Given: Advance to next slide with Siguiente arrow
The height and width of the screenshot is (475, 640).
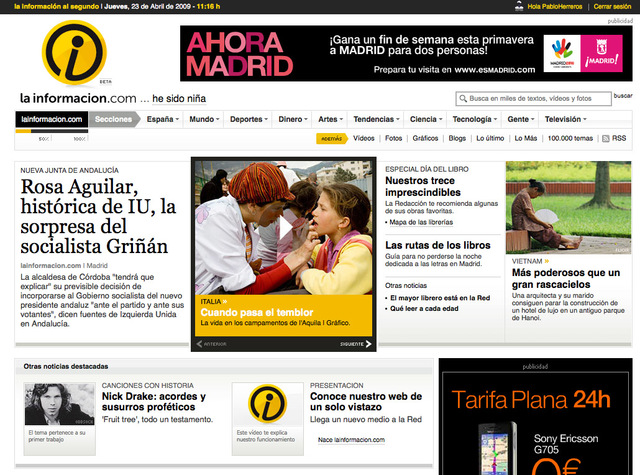Looking at the screenshot, I should pyautogui.click(x=356, y=344).
